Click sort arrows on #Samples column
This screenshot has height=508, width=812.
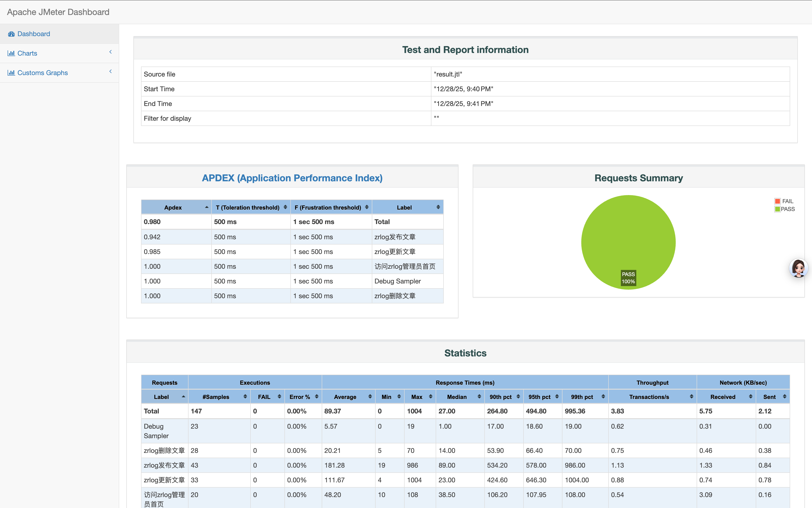point(245,397)
